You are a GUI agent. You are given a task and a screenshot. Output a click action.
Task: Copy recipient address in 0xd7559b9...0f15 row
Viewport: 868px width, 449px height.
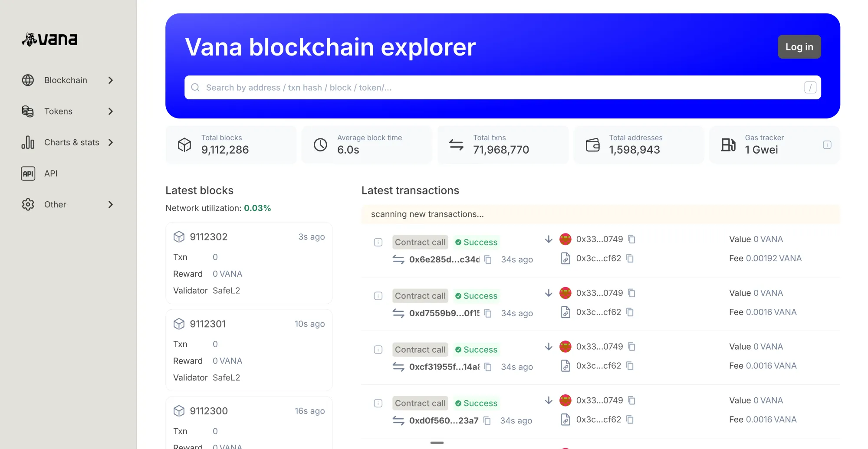pos(630,312)
